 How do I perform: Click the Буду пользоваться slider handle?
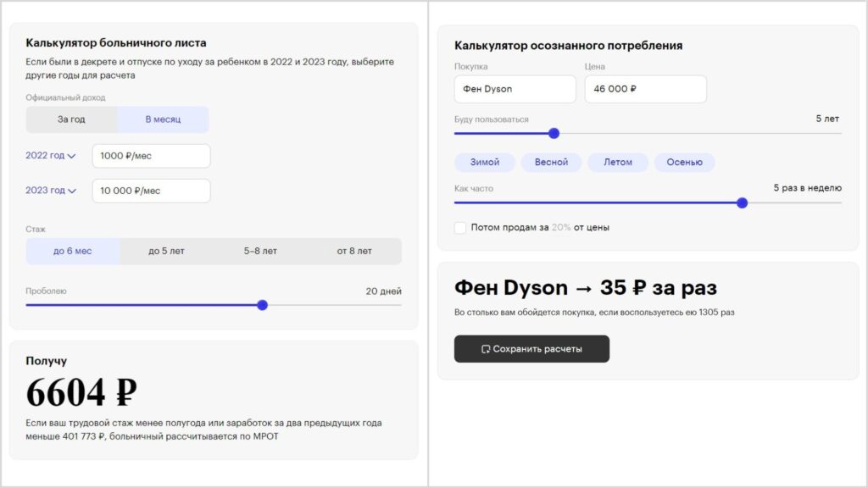coord(554,133)
